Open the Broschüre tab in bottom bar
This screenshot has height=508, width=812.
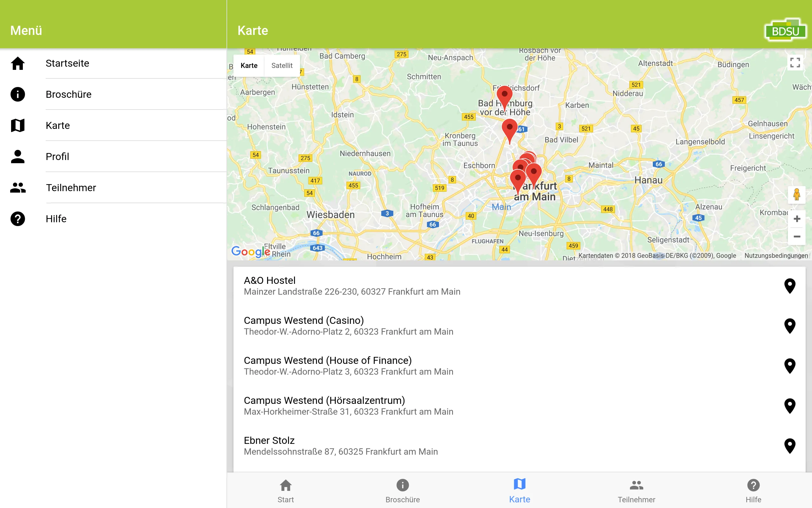coord(402,491)
